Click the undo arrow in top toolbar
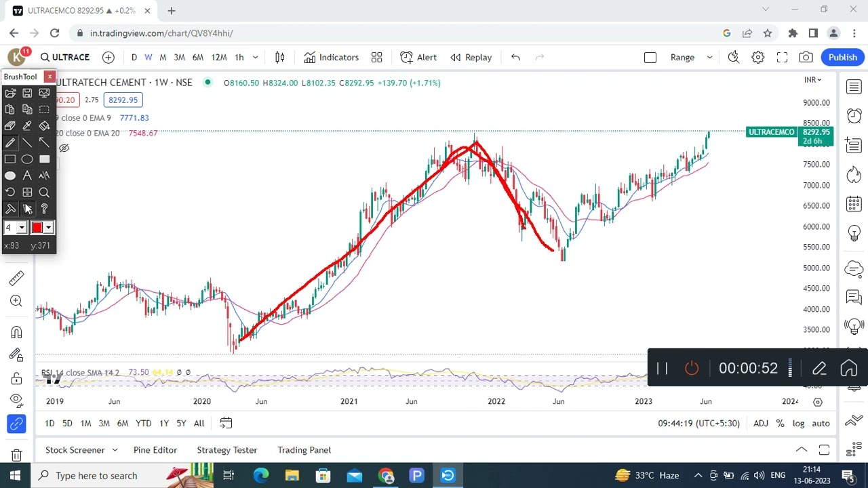Viewport: 868px width, 488px height. [515, 58]
